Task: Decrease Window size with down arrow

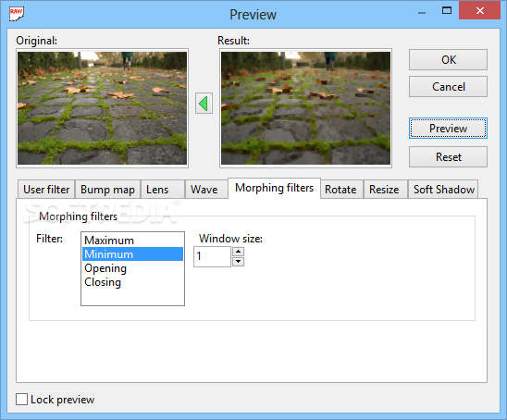Action: pyautogui.click(x=239, y=262)
